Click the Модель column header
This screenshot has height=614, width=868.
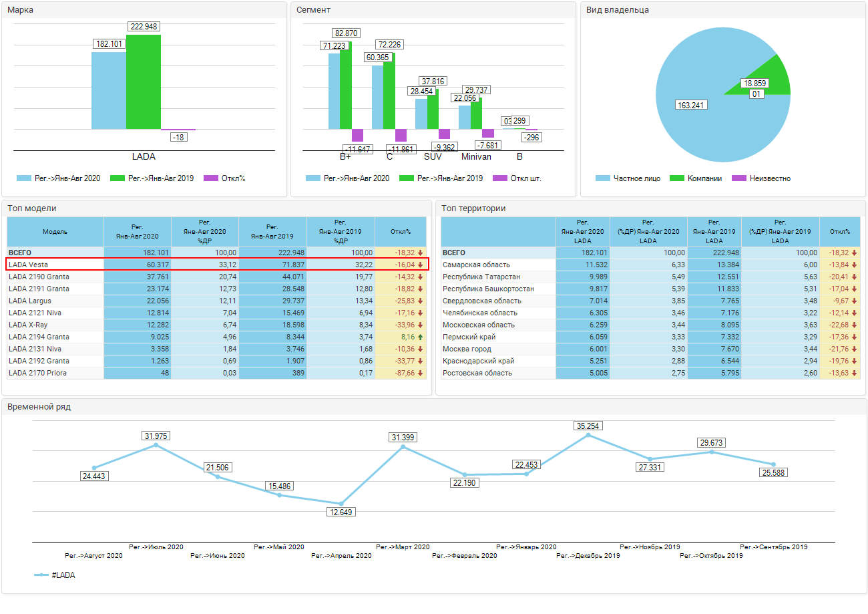point(55,232)
